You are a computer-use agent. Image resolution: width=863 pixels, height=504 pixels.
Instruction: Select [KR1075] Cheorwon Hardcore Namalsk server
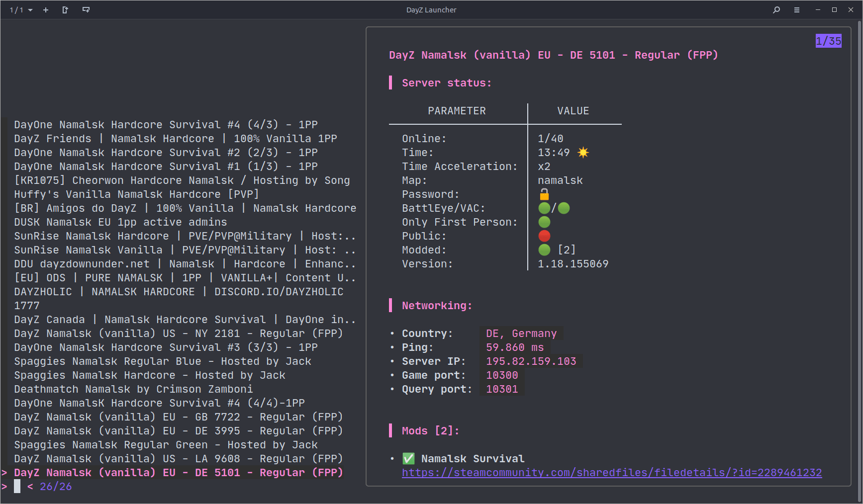[x=182, y=180]
